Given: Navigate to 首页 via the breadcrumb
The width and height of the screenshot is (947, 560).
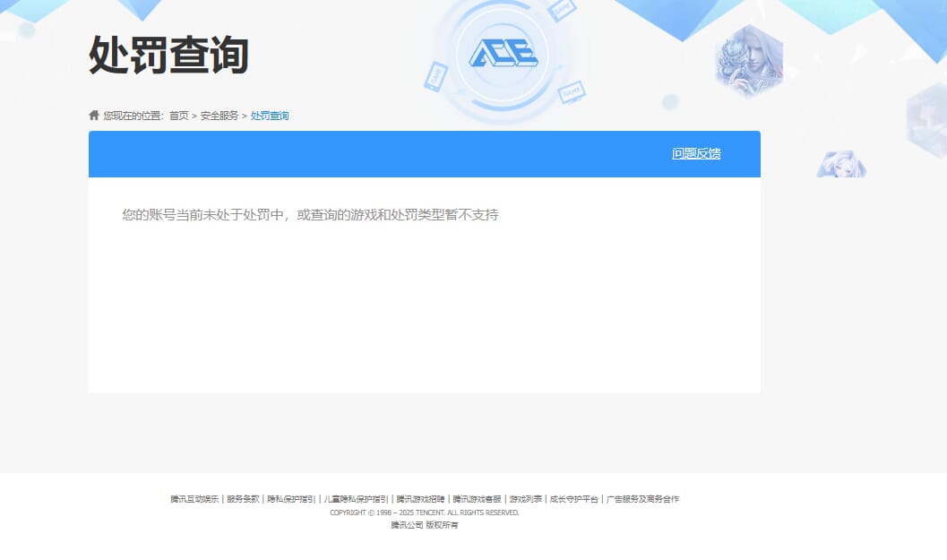Looking at the screenshot, I should tap(180, 115).
